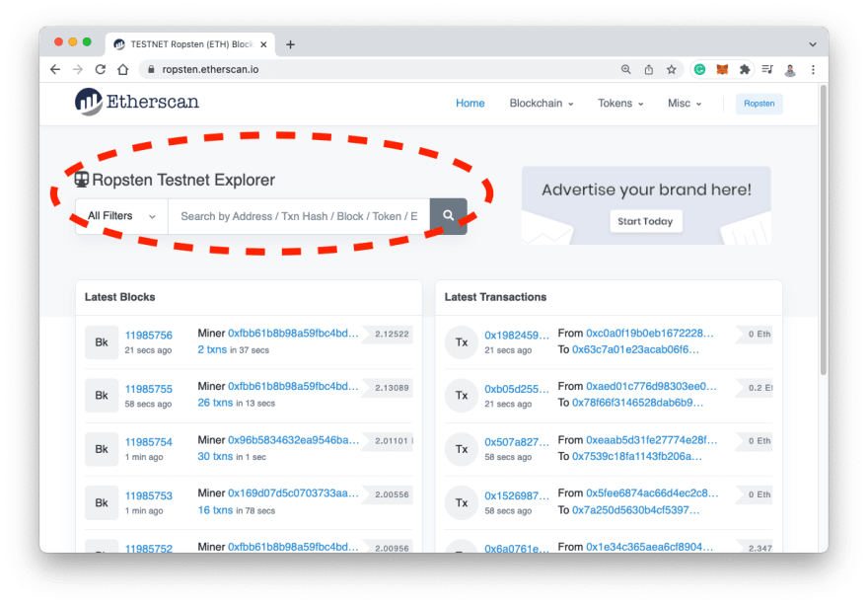Viewport: 868px width, 605px height.
Task: Click the Bk icon for block 11985753
Action: coord(102,502)
